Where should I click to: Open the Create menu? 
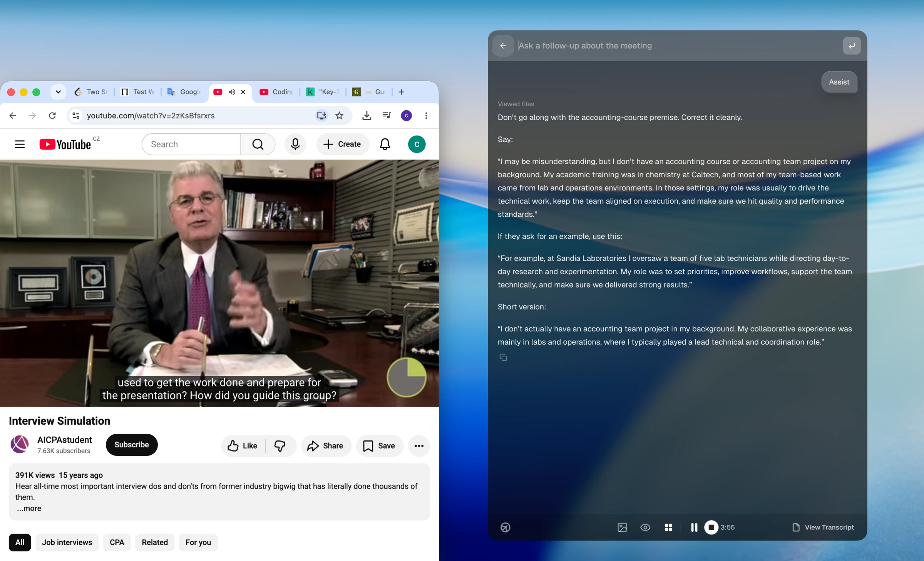pos(342,144)
